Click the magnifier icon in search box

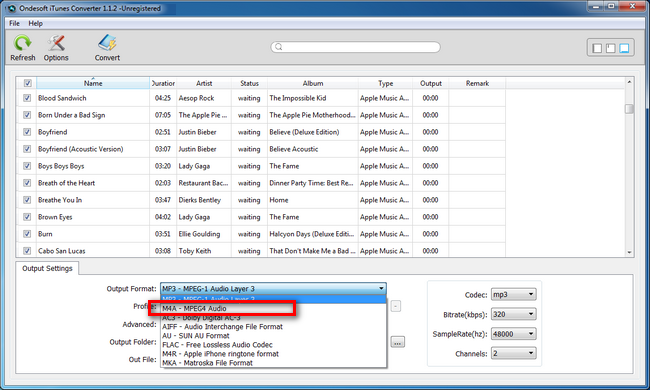click(279, 47)
